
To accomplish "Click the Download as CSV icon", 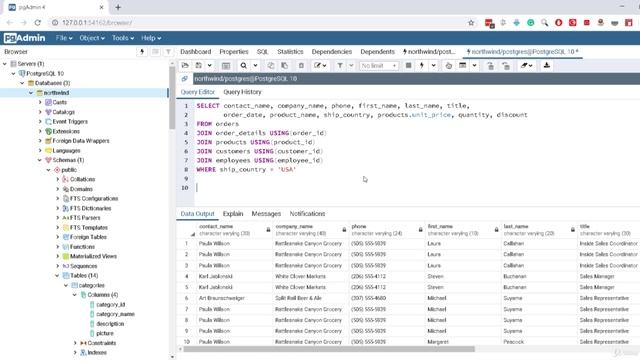I will 547,66.
